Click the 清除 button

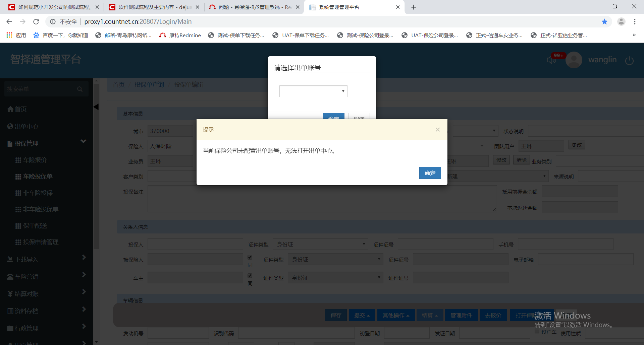click(522, 160)
